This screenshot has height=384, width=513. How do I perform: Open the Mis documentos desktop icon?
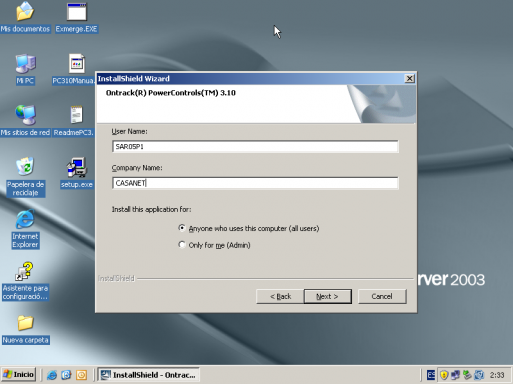pos(25,17)
